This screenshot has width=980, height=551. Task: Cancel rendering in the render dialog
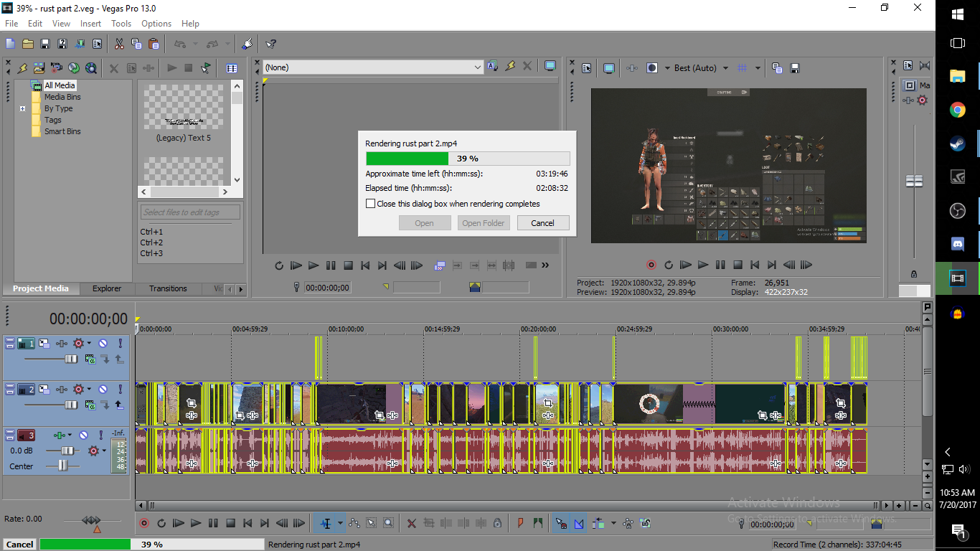point(542,223)
